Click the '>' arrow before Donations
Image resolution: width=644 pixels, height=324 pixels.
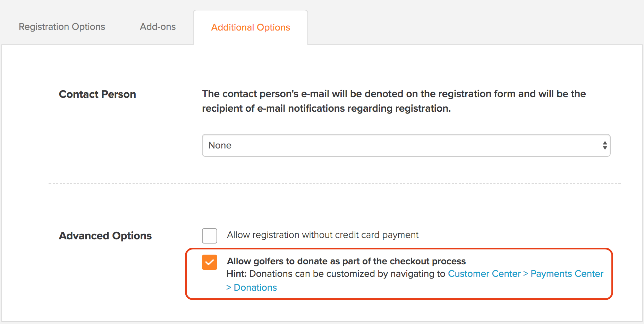click(229, 288)
